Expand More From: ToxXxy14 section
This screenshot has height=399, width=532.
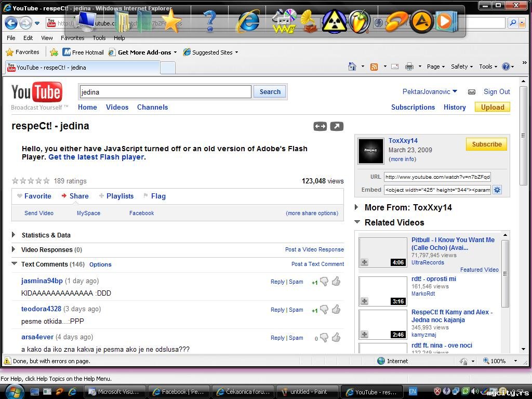click(356, 207)
